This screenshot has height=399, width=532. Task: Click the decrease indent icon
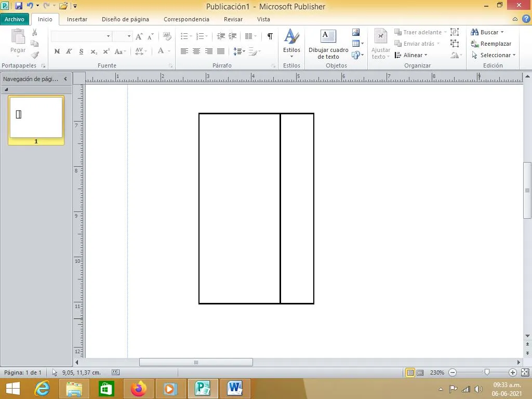(x=221, y=36)
